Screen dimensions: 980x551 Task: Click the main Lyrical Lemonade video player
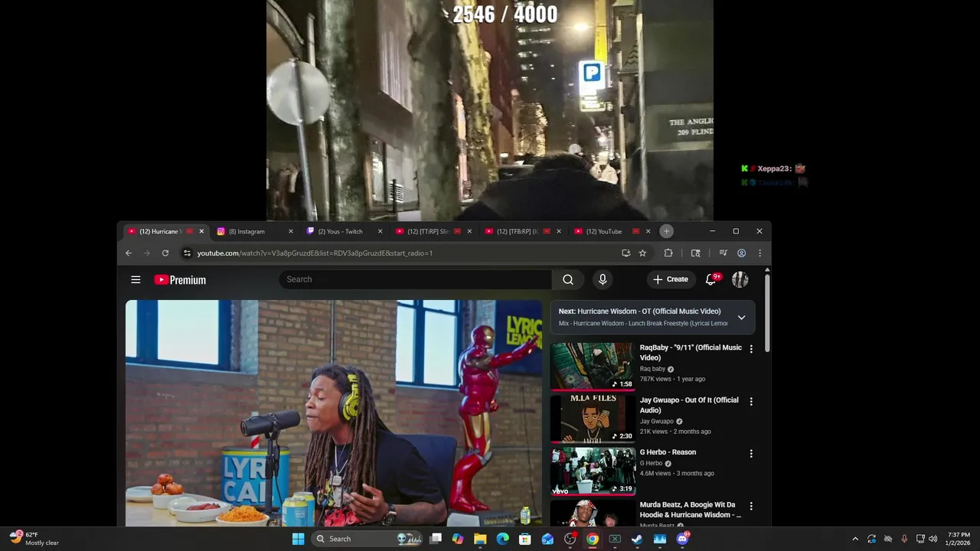[x=334, y=413]
